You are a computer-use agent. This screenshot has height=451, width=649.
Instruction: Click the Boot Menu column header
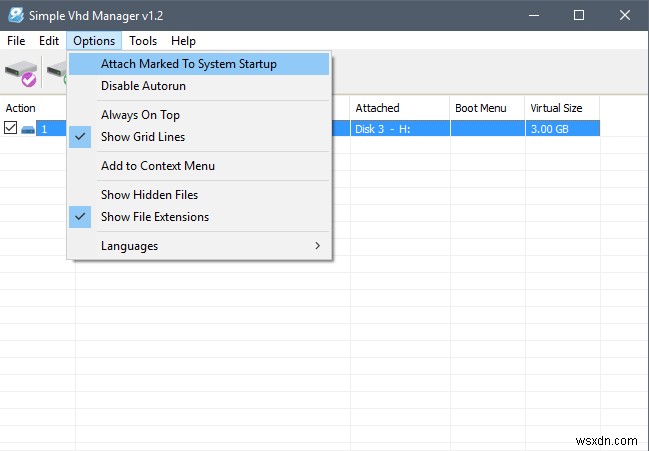tap(481, 108)
